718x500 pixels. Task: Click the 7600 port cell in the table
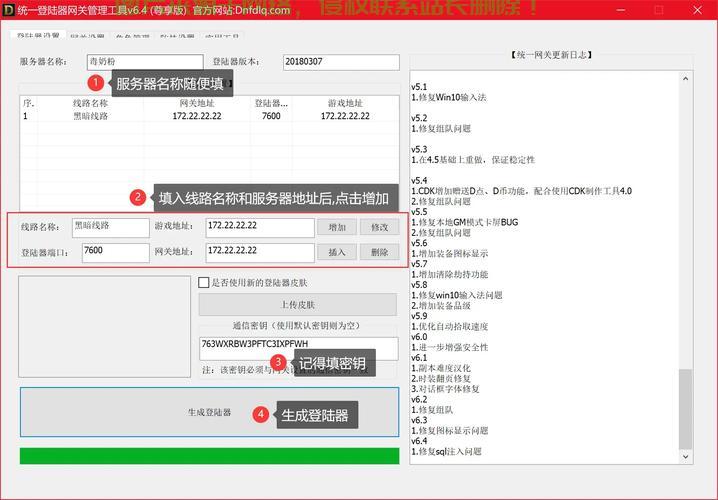pos(271,116)
